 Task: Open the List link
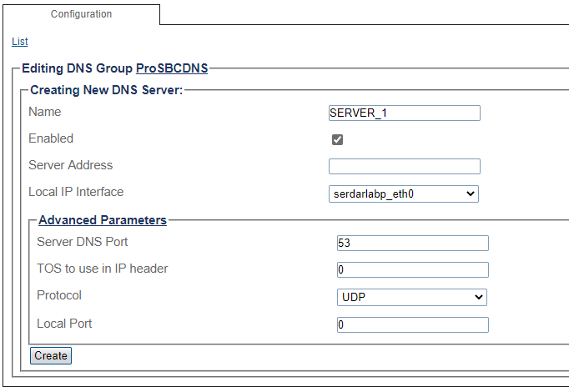coord(20,41)
